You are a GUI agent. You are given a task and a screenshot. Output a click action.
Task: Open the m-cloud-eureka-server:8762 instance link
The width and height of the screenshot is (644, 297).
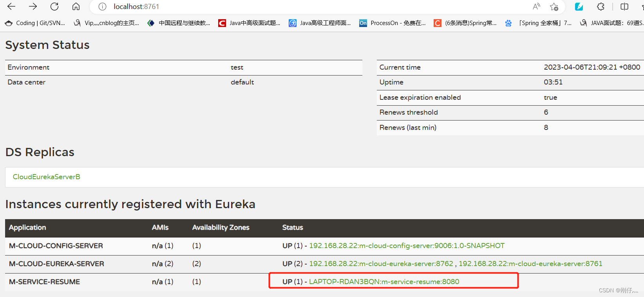coord(381,264)
